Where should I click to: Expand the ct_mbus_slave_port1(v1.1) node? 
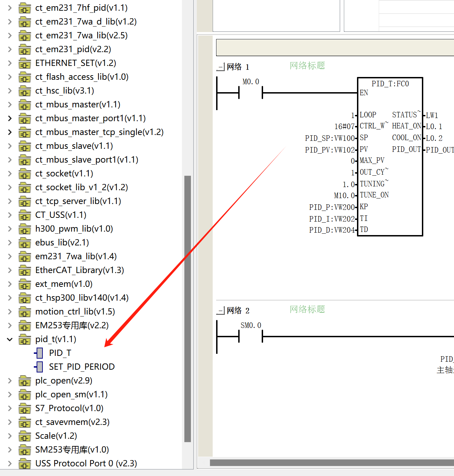10,160
